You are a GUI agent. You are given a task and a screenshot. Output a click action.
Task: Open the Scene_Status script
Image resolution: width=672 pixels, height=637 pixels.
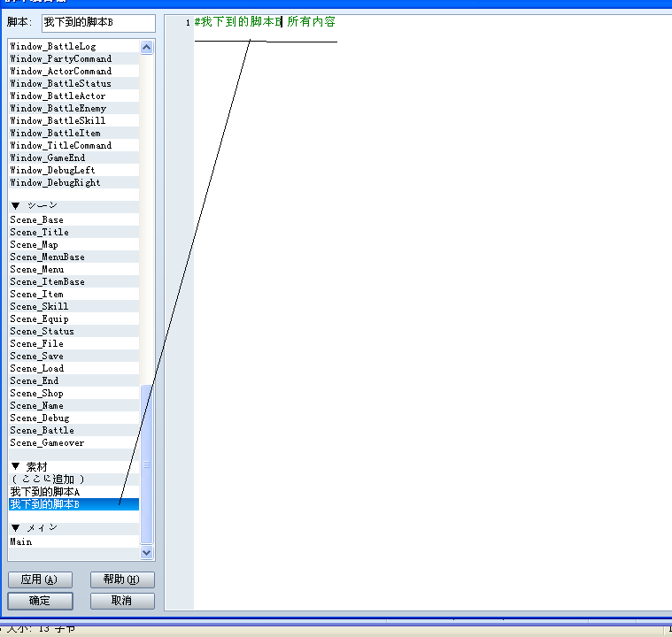point(73,332)
